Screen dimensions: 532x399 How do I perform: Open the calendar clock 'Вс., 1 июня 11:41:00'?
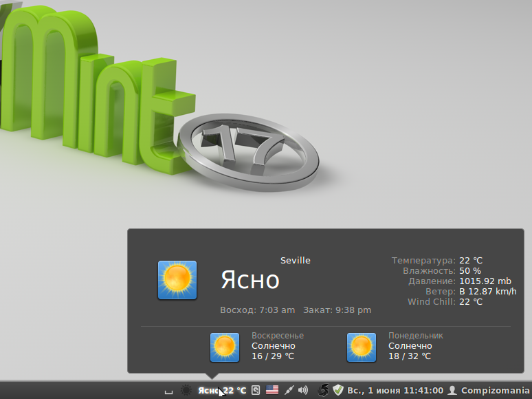[x=395, y=391]
